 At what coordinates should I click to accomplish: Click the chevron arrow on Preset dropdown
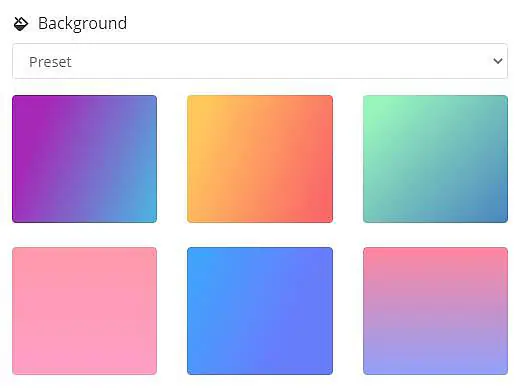point(498,61)
